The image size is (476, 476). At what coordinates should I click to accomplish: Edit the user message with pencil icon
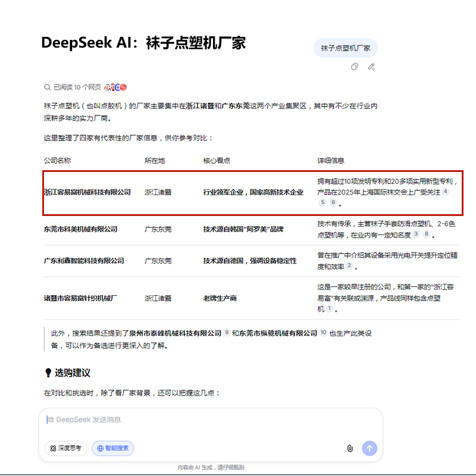[371, 67]
